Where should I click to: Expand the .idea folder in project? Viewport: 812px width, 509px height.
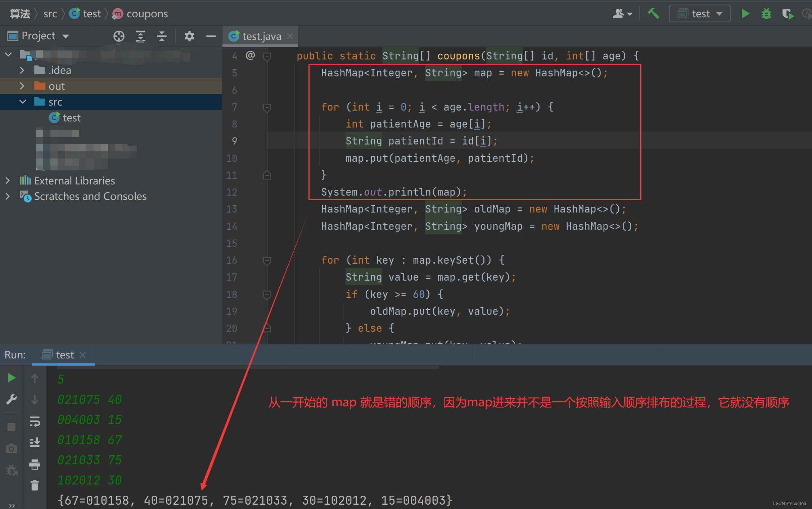pyautogui.click(x=22, y=70)
